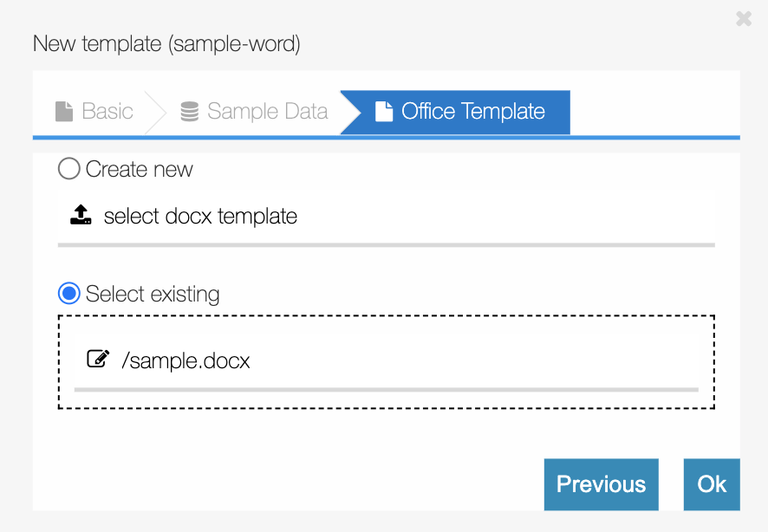Click the edit pencil icon beside /sample.docx
Screen dimensions: 768x532
click(98, 357)
